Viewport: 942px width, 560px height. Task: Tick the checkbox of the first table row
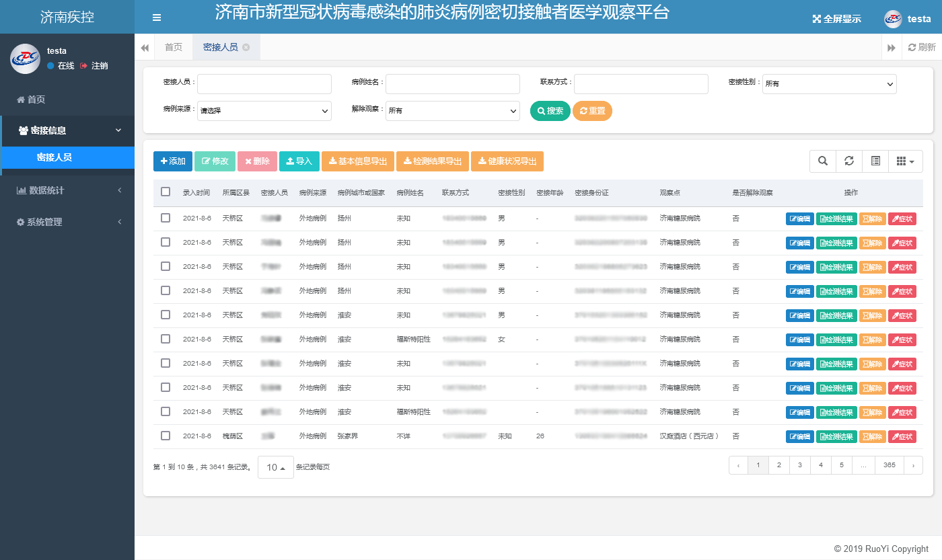pos(166,218)
